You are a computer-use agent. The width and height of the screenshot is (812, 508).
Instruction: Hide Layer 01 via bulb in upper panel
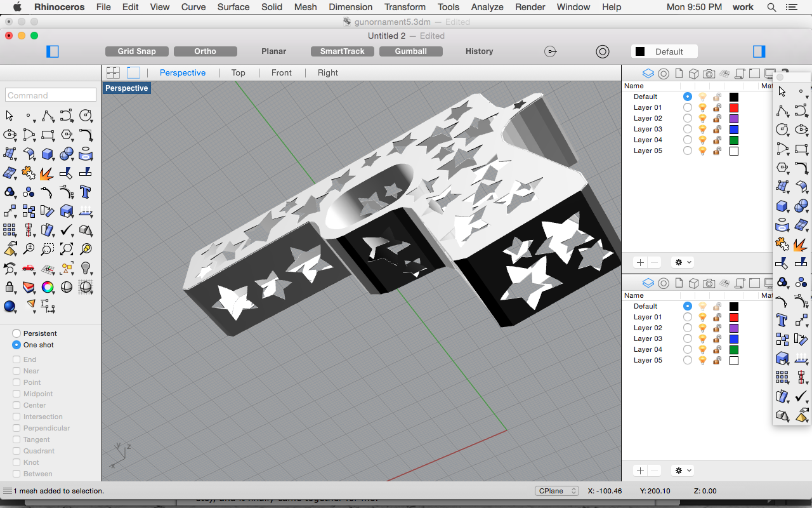(x=702, y=107)
